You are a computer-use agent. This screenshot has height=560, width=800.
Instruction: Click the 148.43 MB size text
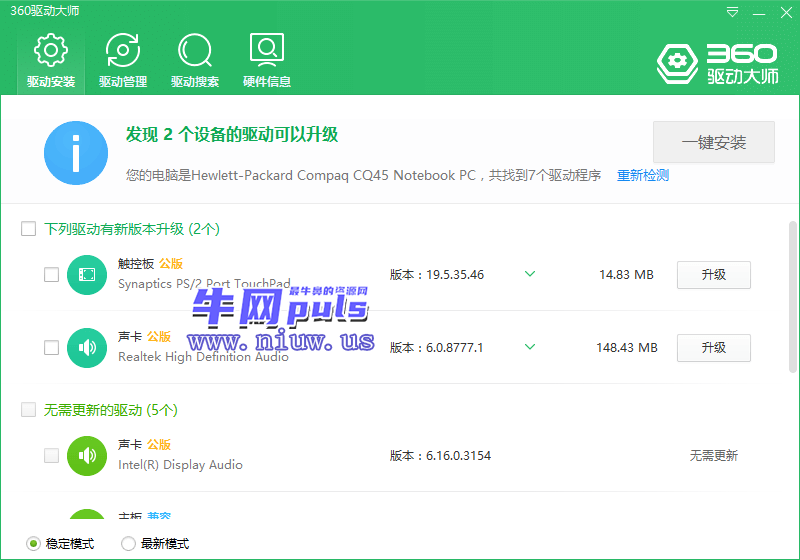pyautogui.click(x=627, y=348)
